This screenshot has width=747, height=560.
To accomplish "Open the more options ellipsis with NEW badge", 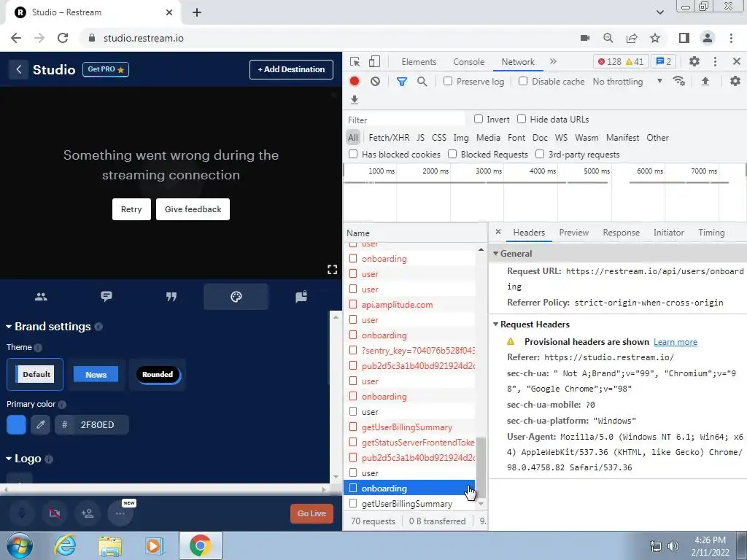I will 120,513.
